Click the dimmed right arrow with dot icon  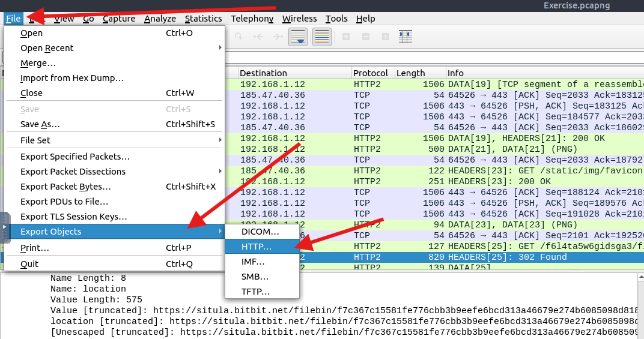click(278, 37)
